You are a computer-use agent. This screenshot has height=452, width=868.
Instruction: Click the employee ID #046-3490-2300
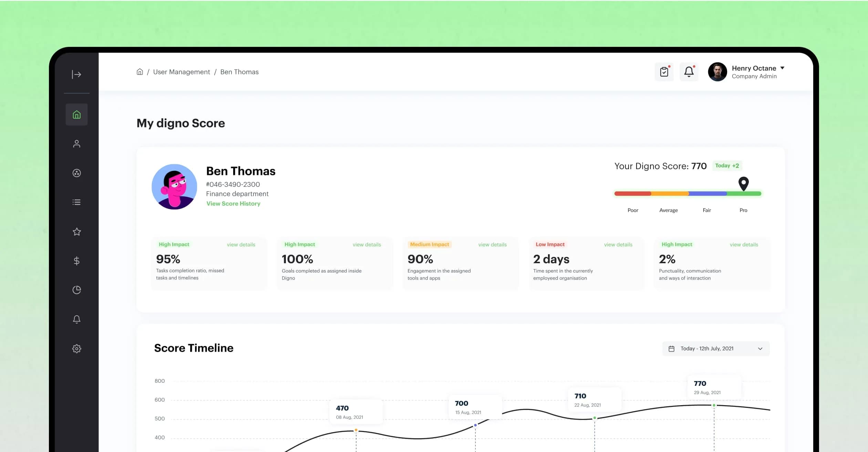233,184
